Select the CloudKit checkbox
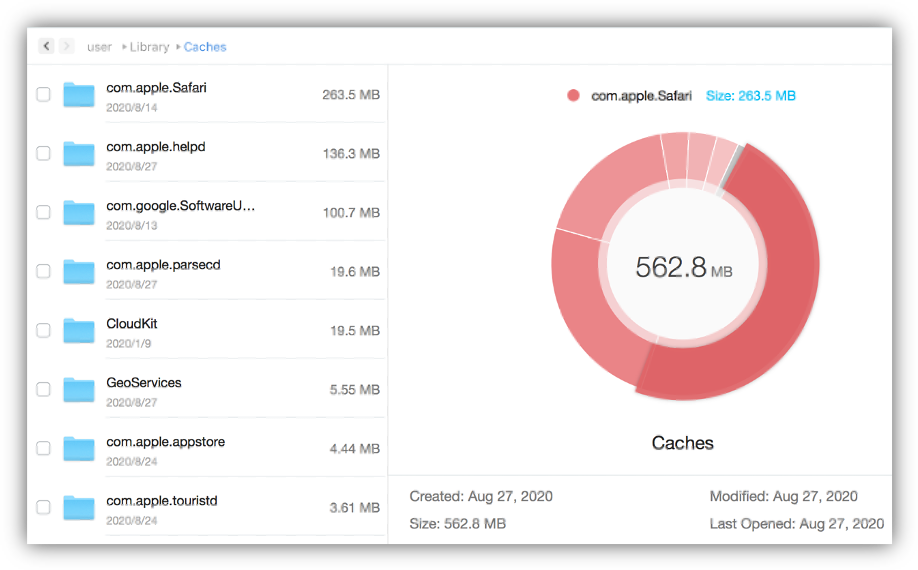 (x=43, y=331)
